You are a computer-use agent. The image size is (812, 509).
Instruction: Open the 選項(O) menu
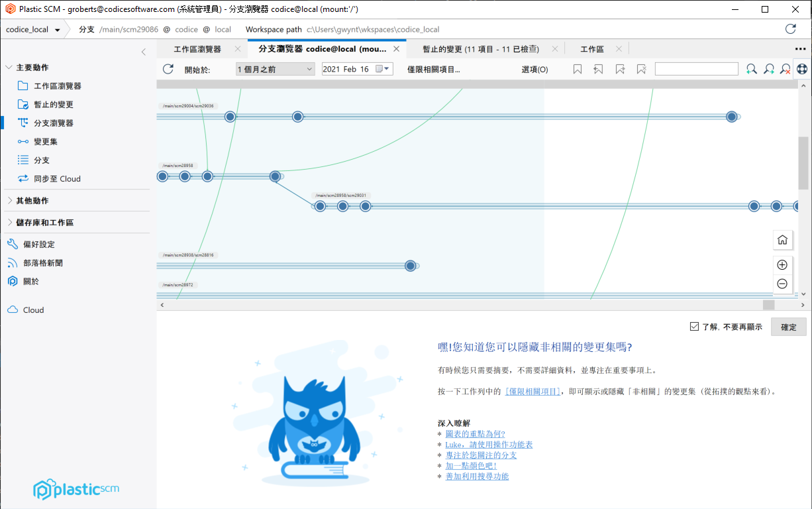[x=534, y=68]
